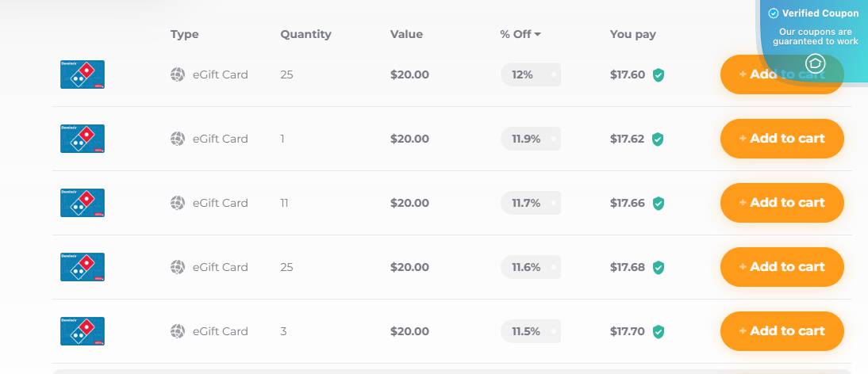Image resolution: width=868 pixels, height=374 pixels.
Task: Add the $17.66 gift card to cart
Action: 782,203
